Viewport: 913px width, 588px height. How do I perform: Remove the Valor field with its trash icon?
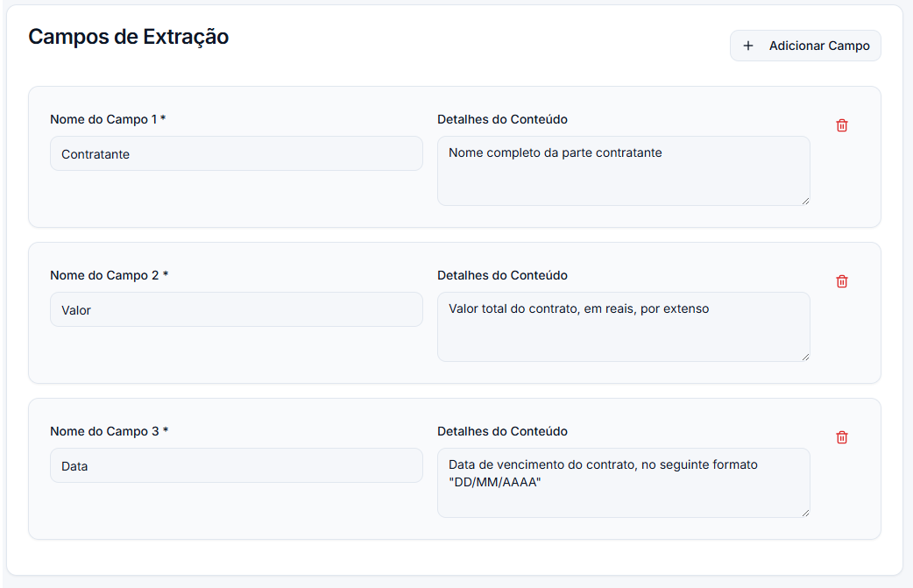842,281
